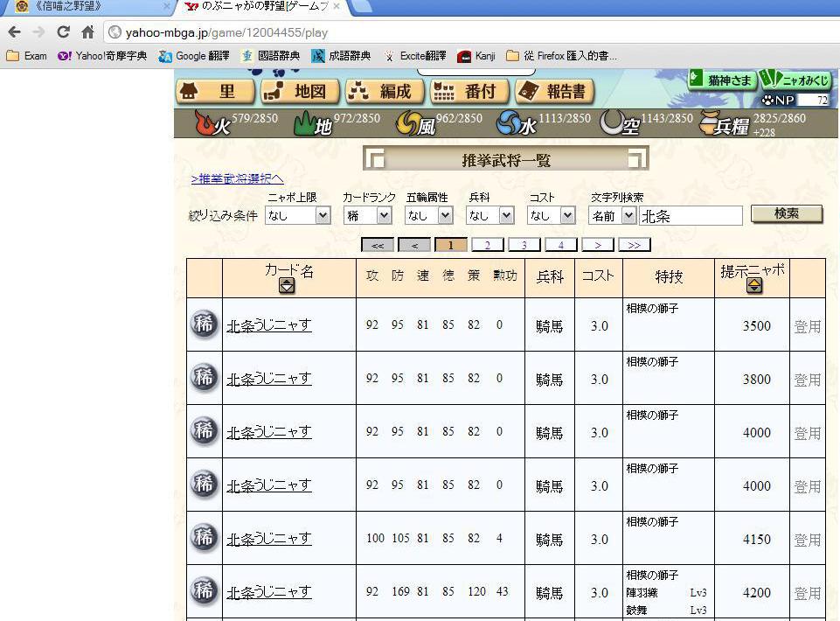The width and height of the screenshot is (840, 621).
Task: Reload the page with the refresh icon
Action: click(x=63, y=32)
